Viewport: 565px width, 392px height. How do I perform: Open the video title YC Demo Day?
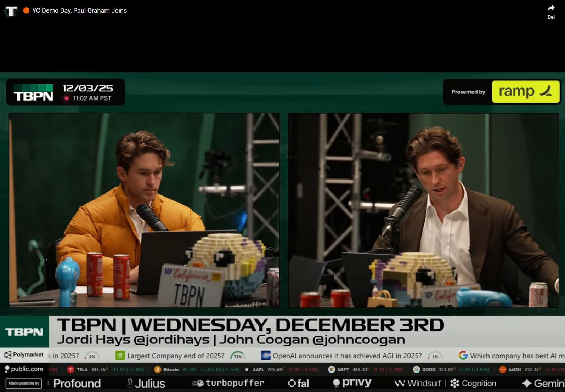click(x=79, y=11)
